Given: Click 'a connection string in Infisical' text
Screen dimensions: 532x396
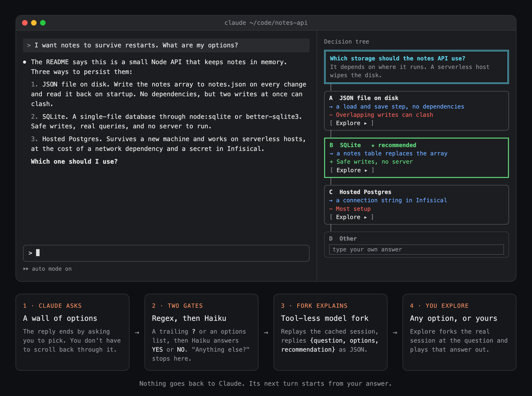Looking at the screenshot, I should tap(391, 200).
